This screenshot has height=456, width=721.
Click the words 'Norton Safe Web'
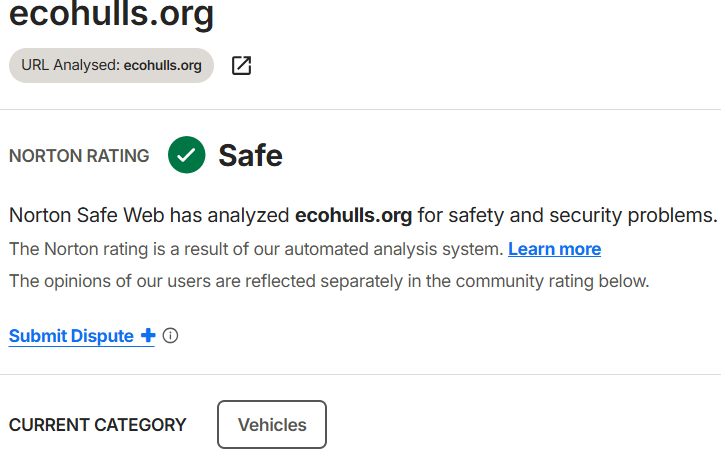coord(87,215)
